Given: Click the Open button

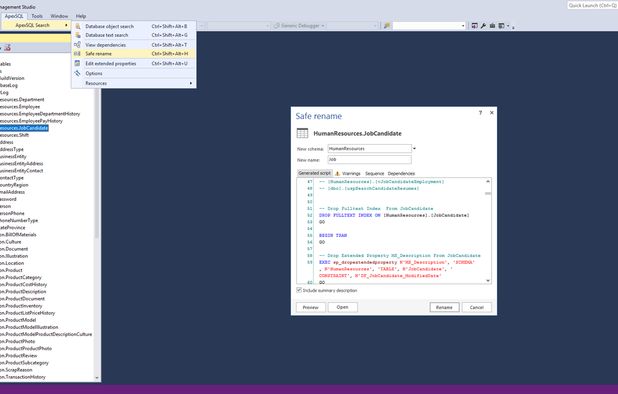Looking at the screenshot, I should (343, 307).
